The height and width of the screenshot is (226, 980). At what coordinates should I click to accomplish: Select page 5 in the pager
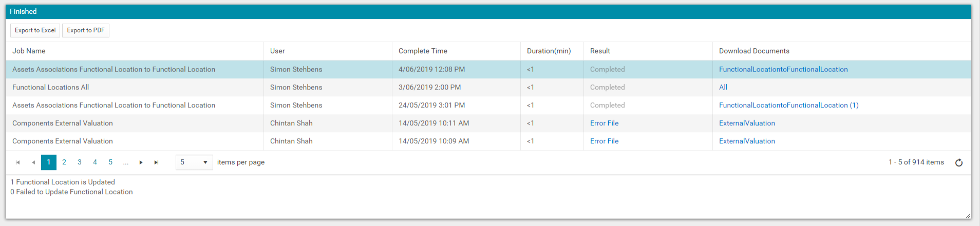click(110, 162)
